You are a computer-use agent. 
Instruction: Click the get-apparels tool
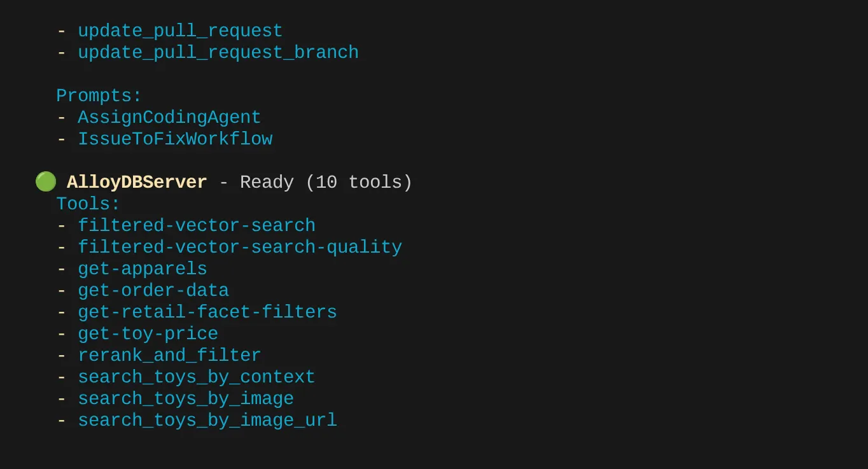coord(143,269)
